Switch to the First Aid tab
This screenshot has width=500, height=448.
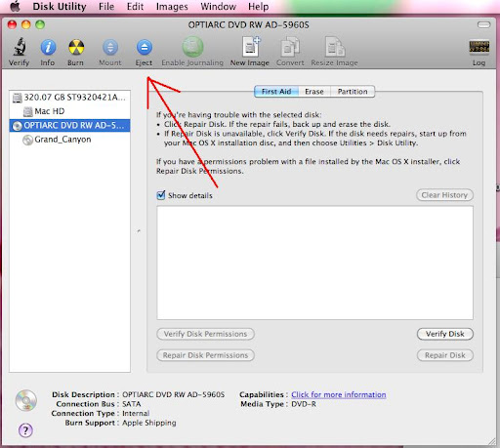[x=276, y=92]
